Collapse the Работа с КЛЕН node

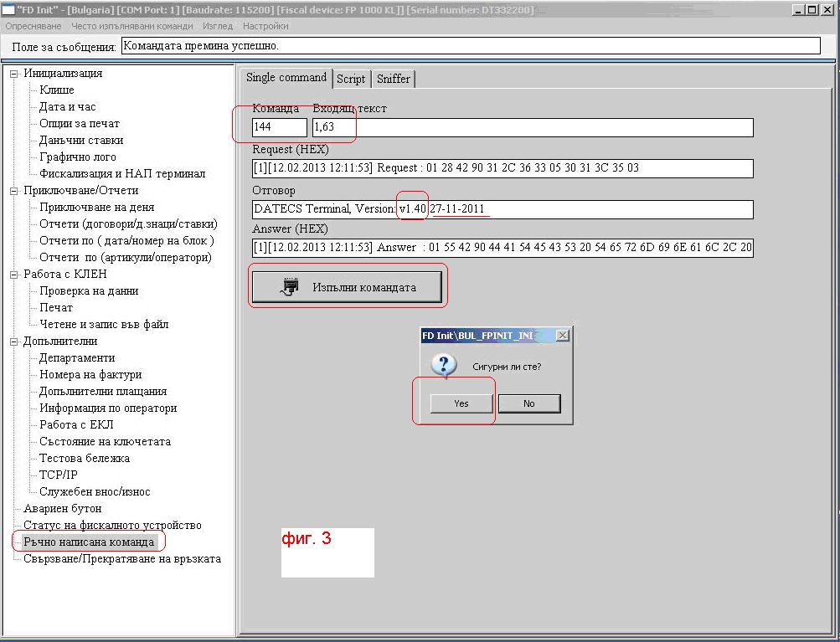13,275
